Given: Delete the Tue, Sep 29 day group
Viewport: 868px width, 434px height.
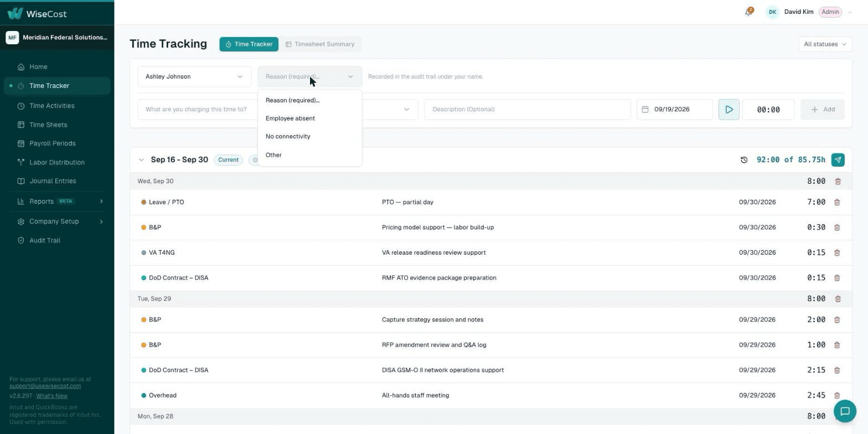Looking at the screenshot, I should click(x=838, y=299).
